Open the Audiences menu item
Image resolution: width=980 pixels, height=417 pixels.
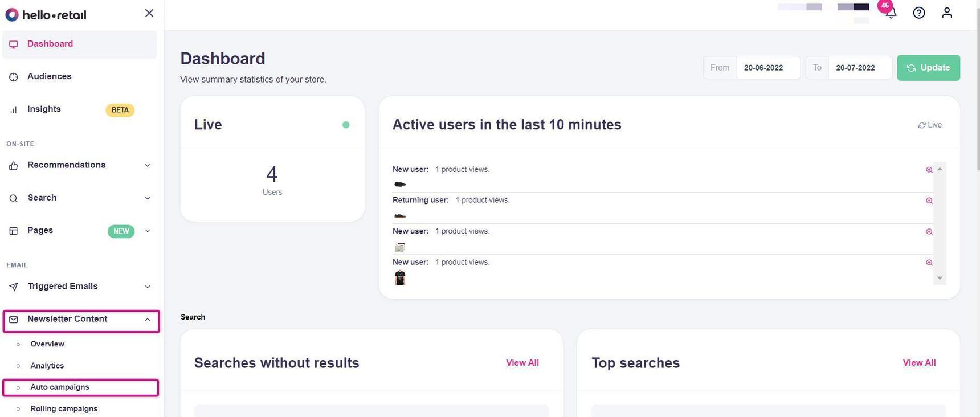pos(49,76)
